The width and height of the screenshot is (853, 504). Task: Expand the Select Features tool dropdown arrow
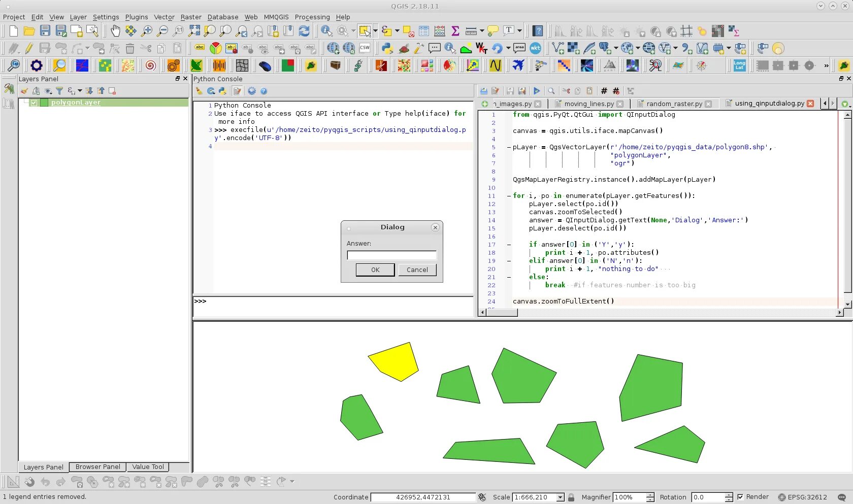(x=375, y=31)
